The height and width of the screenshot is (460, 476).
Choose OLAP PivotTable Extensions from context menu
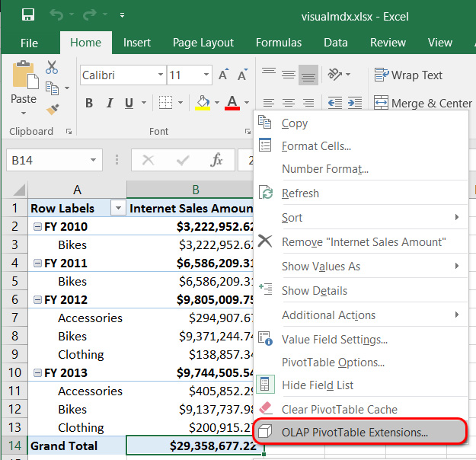pos(354,432)
